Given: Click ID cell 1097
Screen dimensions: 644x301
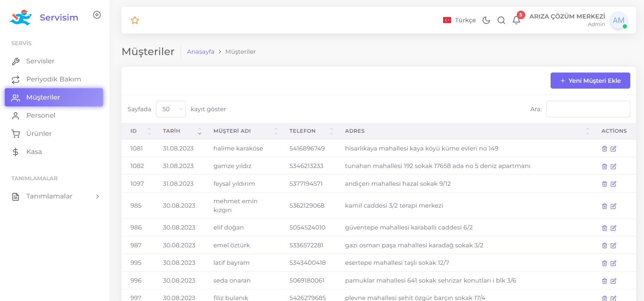Looking at the screenshot, I should 137,184.
